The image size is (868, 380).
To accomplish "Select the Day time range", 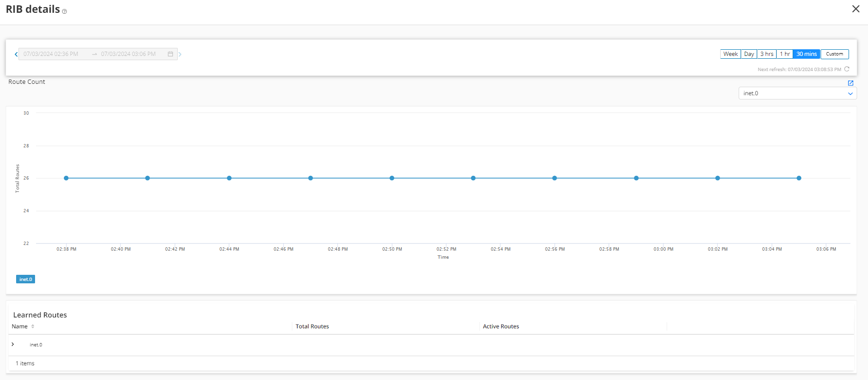I will pyautogui.click(x=749, y=54).
